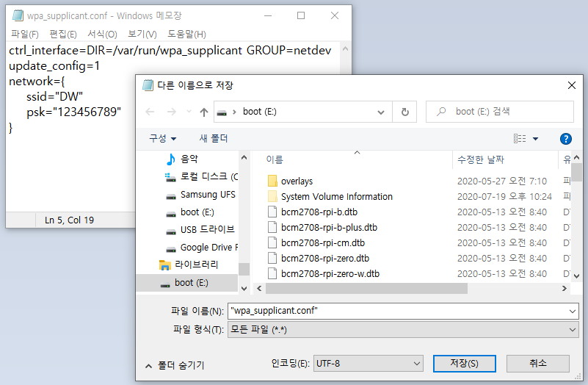Click the boot (E:) search field

click(x=499, y=112)
